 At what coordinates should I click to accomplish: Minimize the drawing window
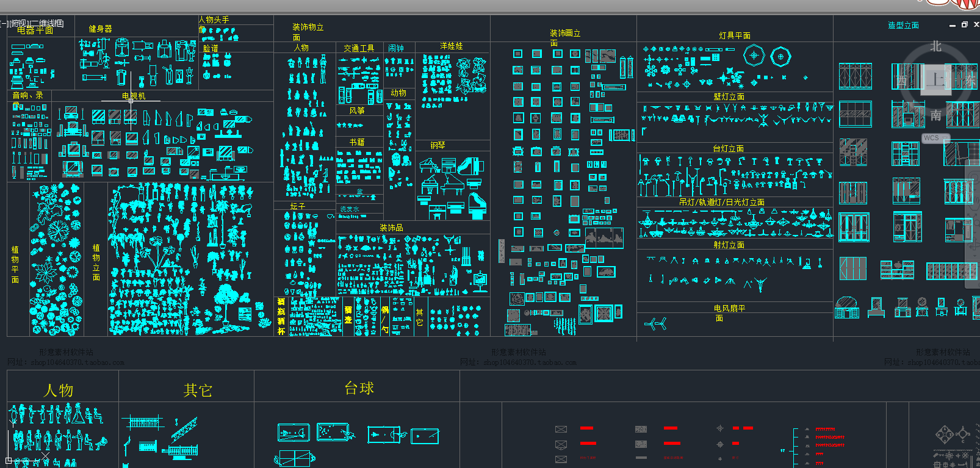point(953,25)
